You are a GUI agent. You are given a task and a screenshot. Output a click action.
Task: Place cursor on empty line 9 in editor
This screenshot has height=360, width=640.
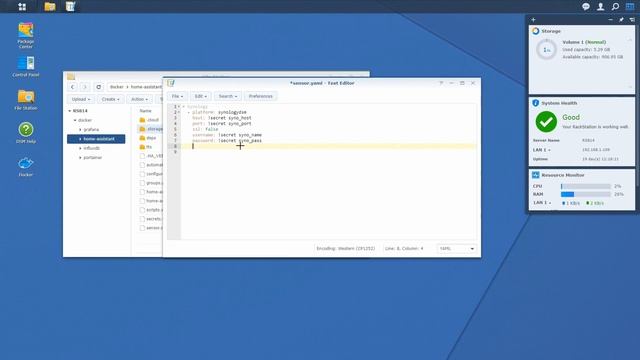329,152
